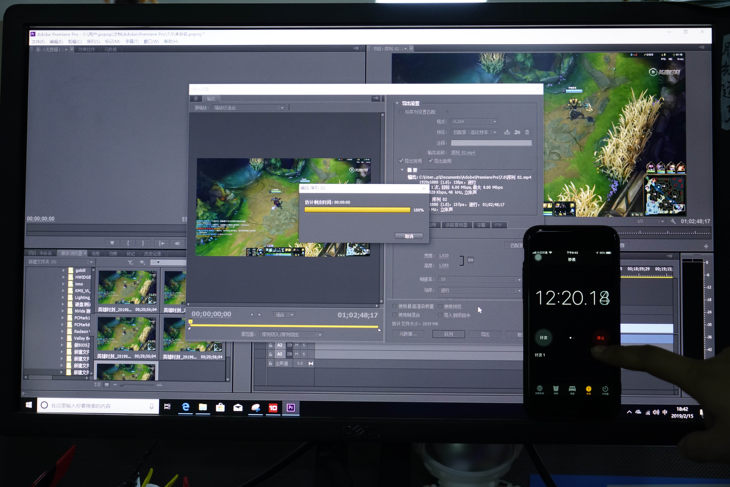
Task: Switch to the Project panel tab
Action: [41, 253]
